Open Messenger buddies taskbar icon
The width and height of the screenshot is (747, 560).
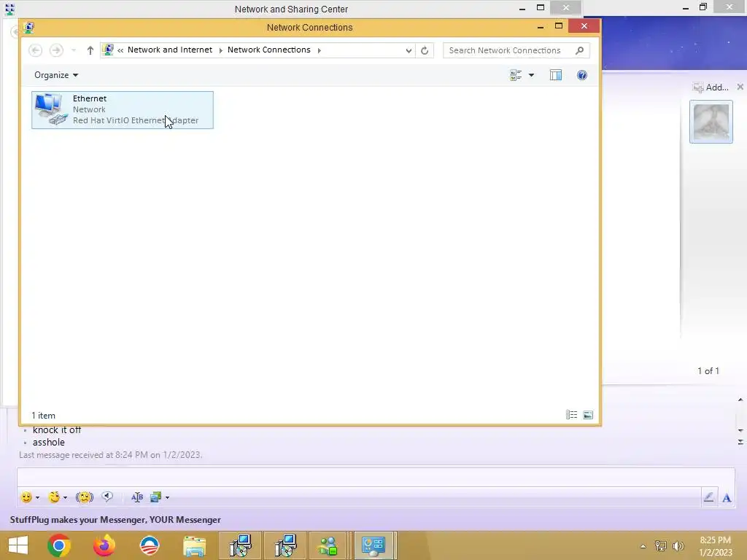pyautogui.click(x=329, y=545)
